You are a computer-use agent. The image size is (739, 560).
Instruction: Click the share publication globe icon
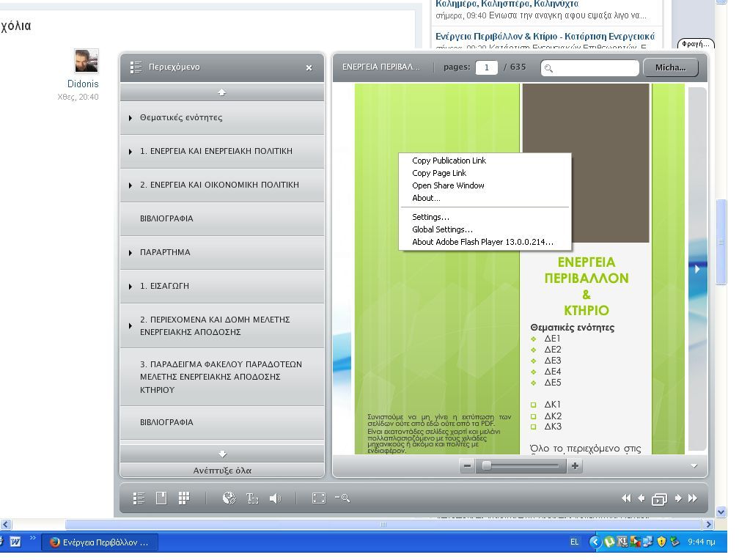pyautogui.click(x=229, y=498)
